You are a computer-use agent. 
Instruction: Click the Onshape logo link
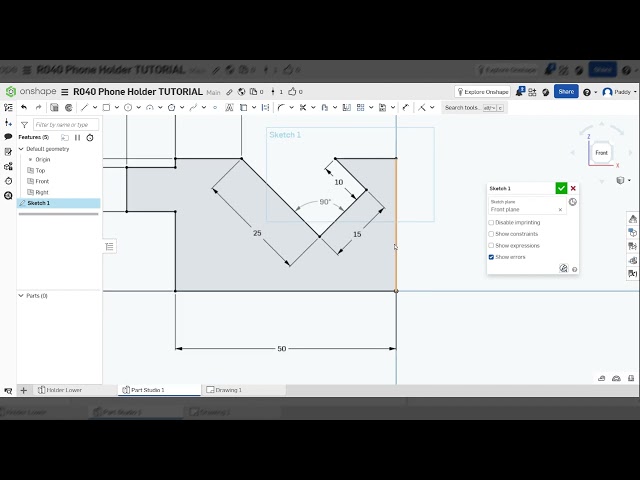(x=31, y=91)
